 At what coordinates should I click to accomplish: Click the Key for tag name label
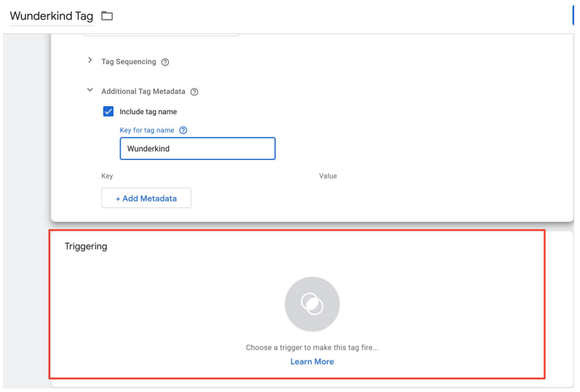coord(147,130)
